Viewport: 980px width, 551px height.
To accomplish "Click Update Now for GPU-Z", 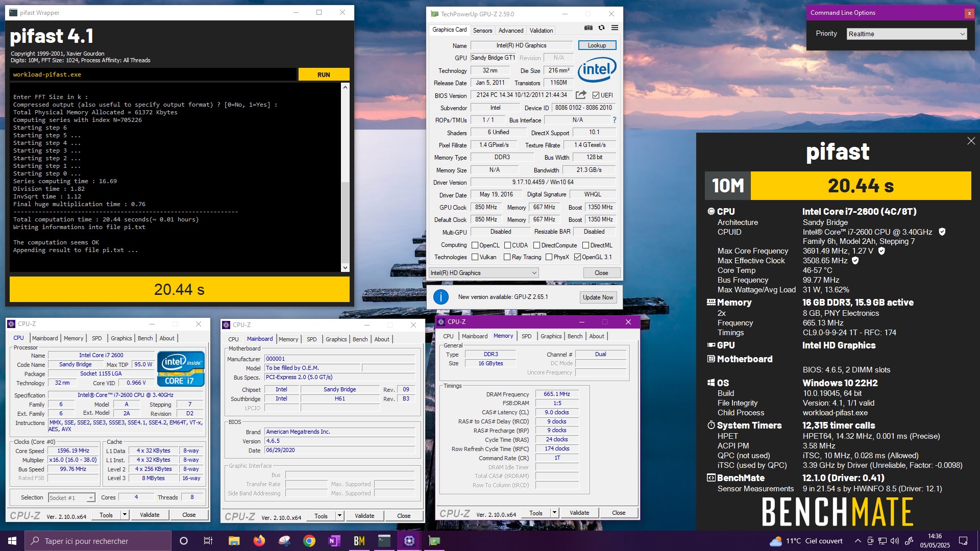I will (598, 297).
